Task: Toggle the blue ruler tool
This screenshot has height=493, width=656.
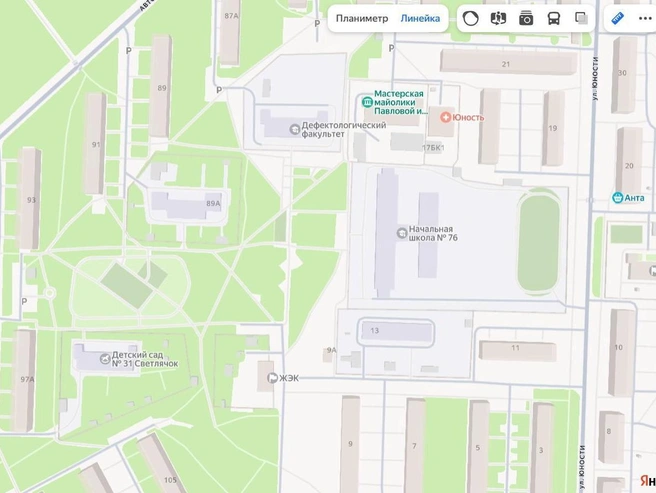Action: pos(618,18)
